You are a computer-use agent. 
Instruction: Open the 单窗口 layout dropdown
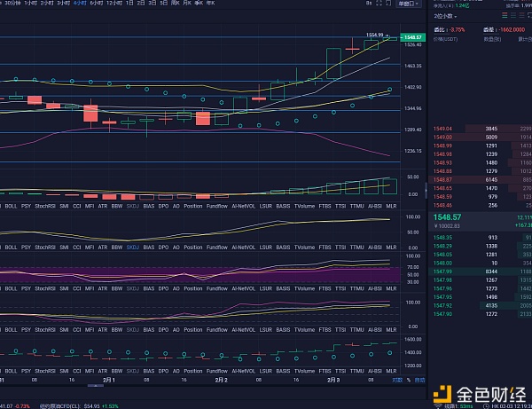pos(409,4)
